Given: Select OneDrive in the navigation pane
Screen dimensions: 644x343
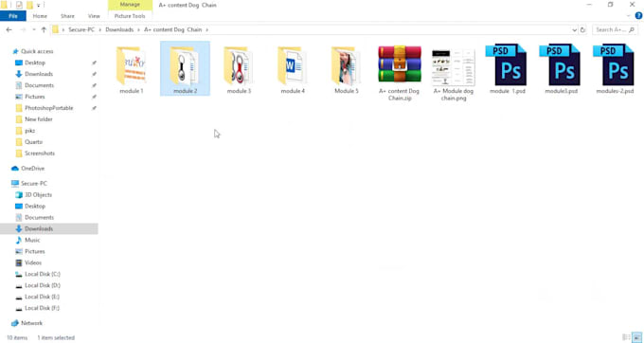Looking at the screenshot, I should pos(32,169).
